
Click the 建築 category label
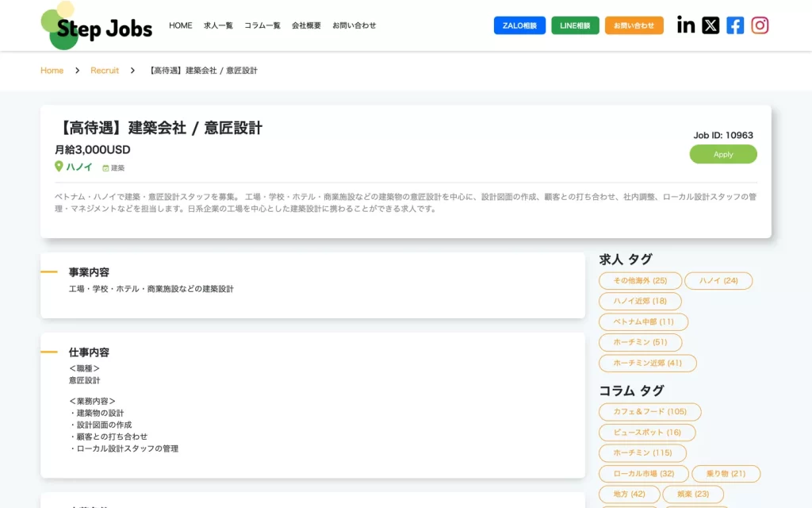pyautogui.click(x=117, y=168)
